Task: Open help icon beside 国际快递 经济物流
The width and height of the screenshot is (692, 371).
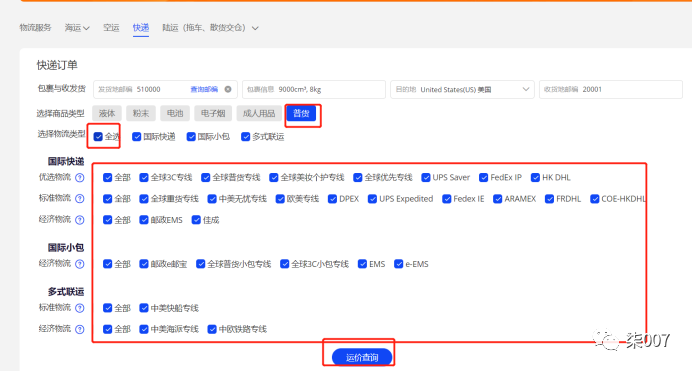Action: tap(79, 220)
